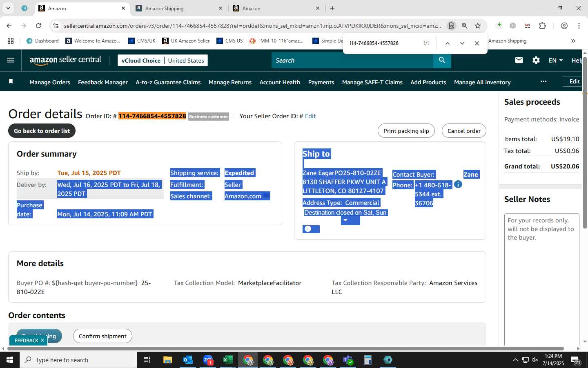Screen dimensions: 588x368
Task: Open the Seller Central hamburger menu
Action: 11,60
